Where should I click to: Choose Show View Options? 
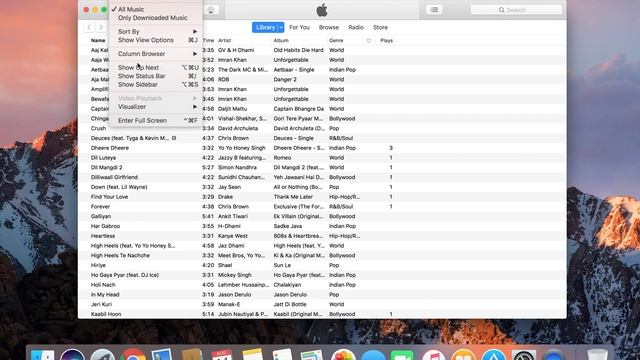pyautogui.click(x=156, y=40)
